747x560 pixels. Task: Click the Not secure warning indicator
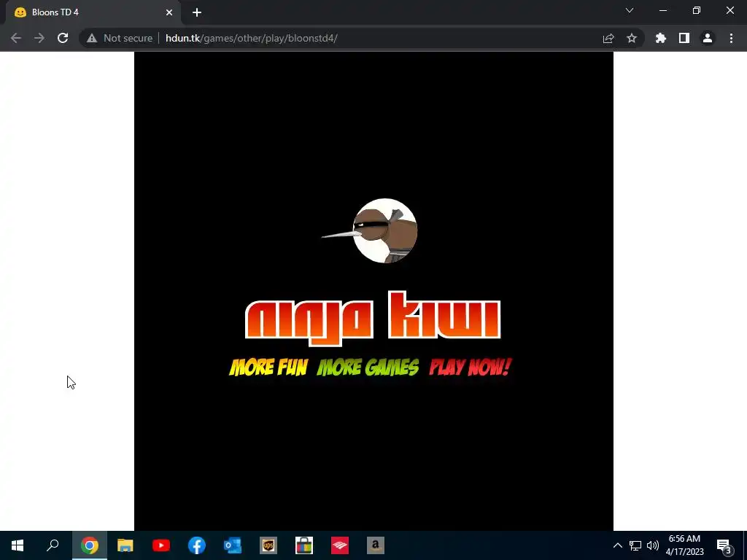[120, 38]
